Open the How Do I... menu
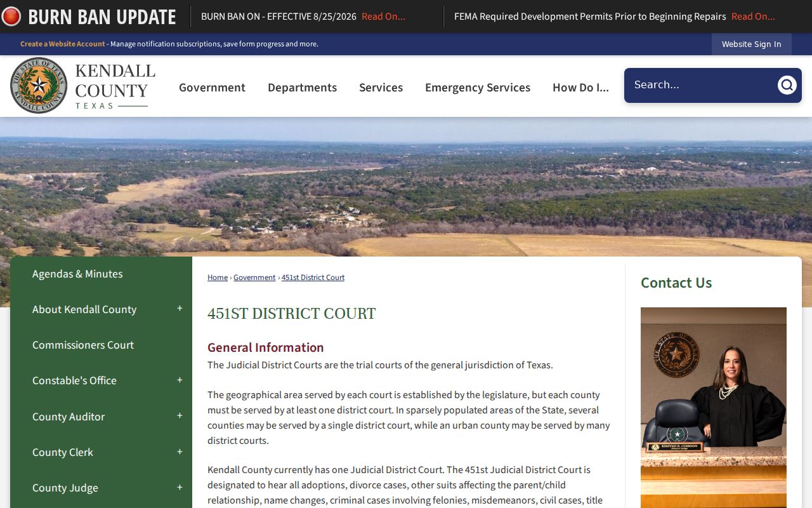The width and height of the screenshot is (812, 508). pyautogui.click(x=580, y=88)
